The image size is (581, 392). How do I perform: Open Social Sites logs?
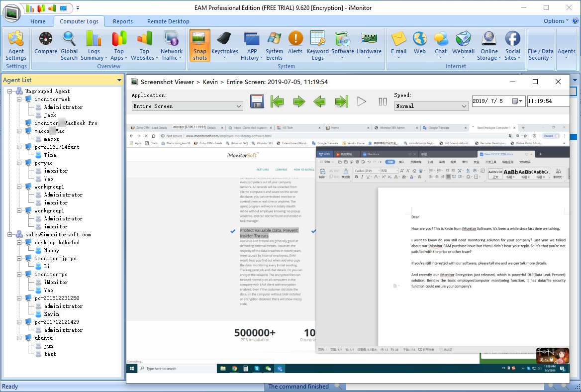[512, 46]
